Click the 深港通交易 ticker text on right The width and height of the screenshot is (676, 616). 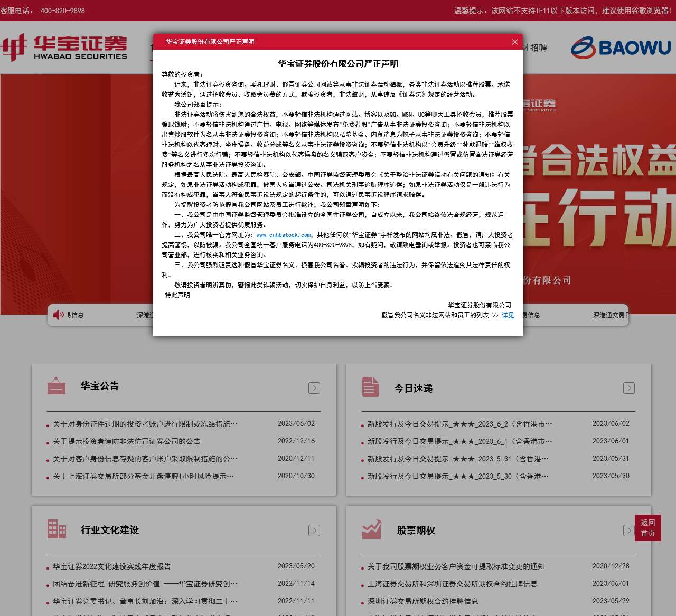[x=611, y=315]
